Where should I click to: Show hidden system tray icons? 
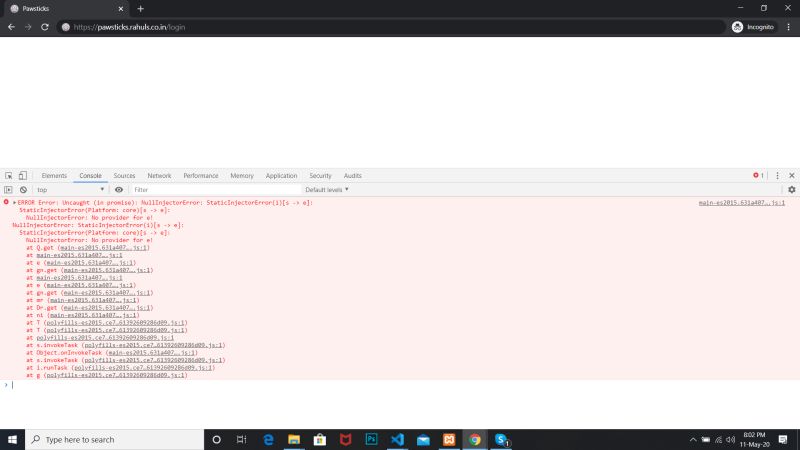pyautogui.click(x=693, y=440)
